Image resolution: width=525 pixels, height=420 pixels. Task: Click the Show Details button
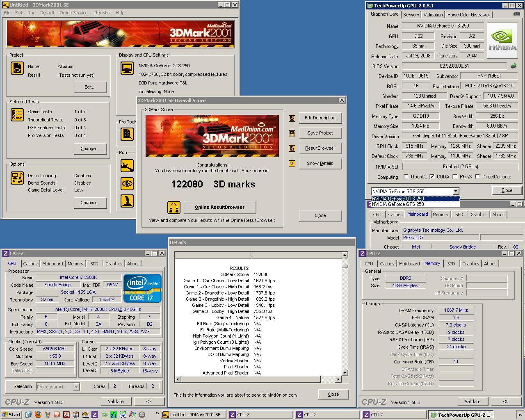coord(320,164)
